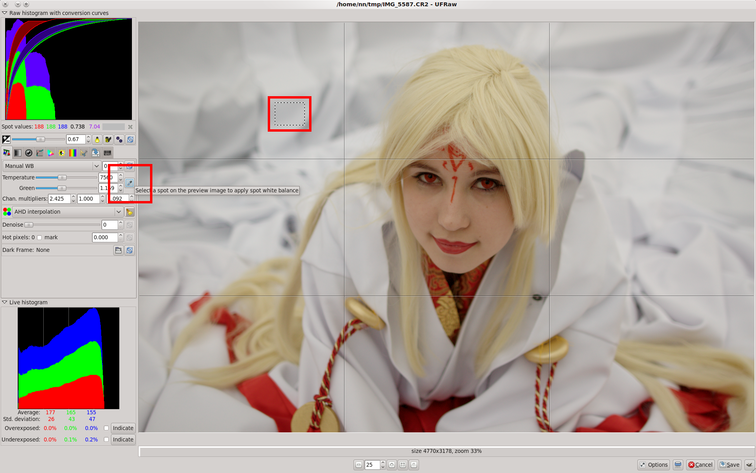Tick the Underexposed indicator checkbox
The height and width of the screenshot is (473, 756).
coord(105,439)
